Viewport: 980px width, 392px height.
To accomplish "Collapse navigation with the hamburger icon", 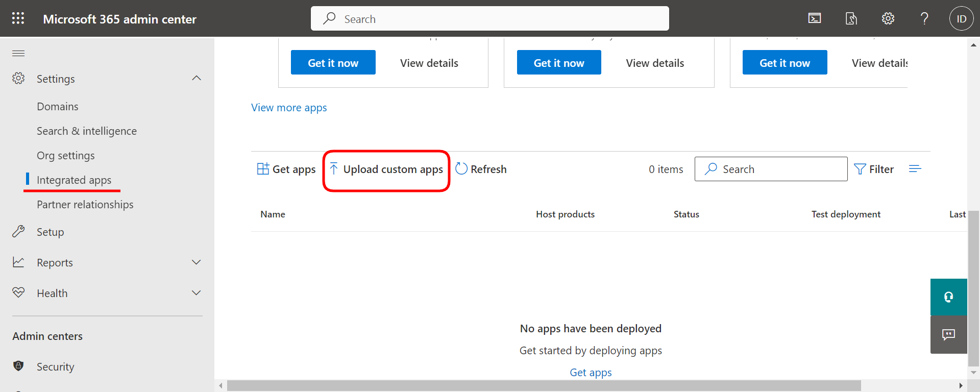I will tap(18, 53).
